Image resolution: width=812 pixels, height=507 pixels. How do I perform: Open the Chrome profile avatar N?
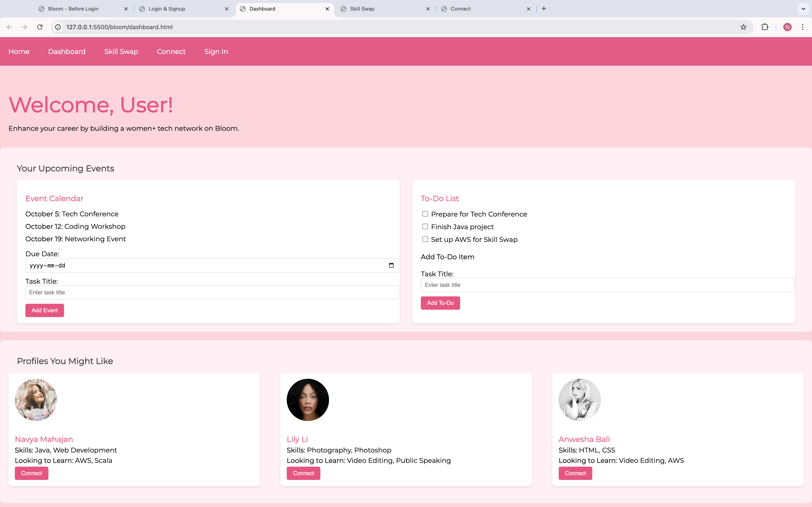tap(787, 27)
